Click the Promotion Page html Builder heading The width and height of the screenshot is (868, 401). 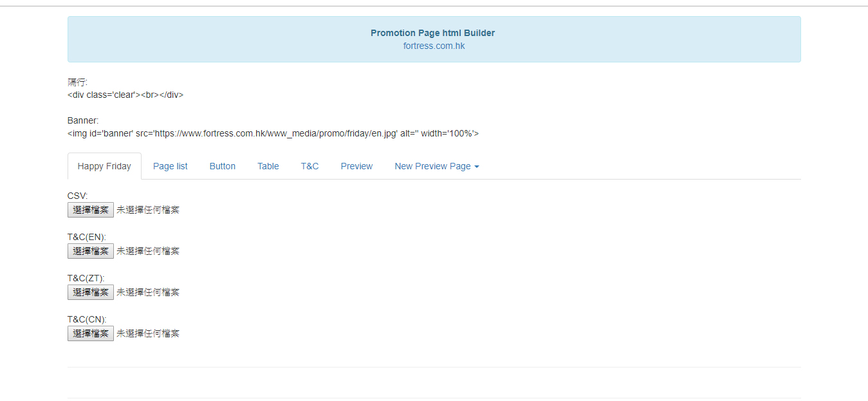click(x=432, y=33)
